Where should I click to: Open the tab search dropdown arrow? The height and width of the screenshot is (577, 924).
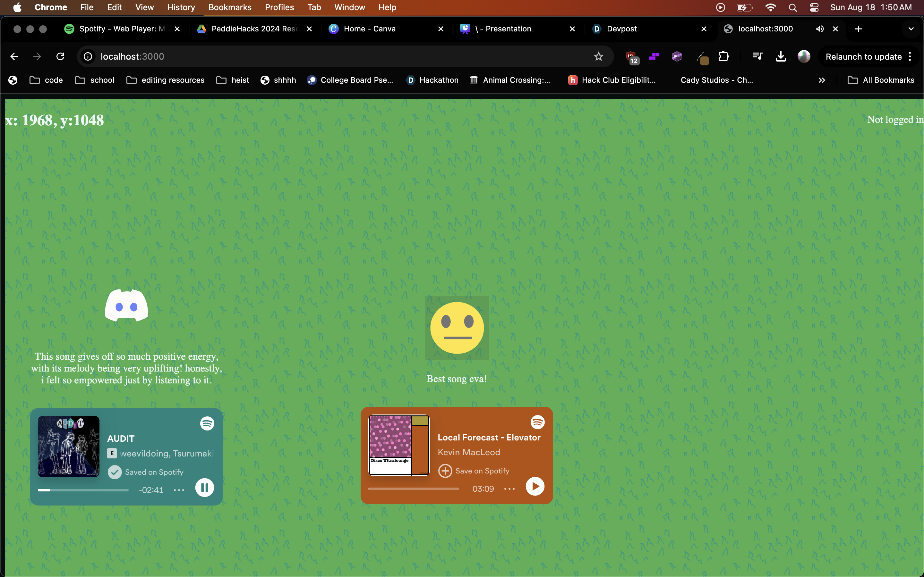pos(911,29)
